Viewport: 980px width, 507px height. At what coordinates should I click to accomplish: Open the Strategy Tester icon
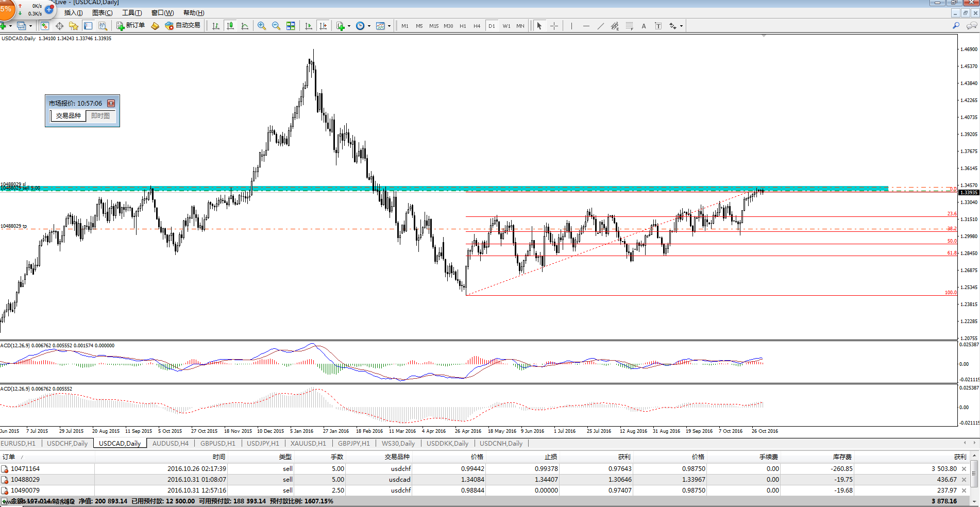click(103, 26)
